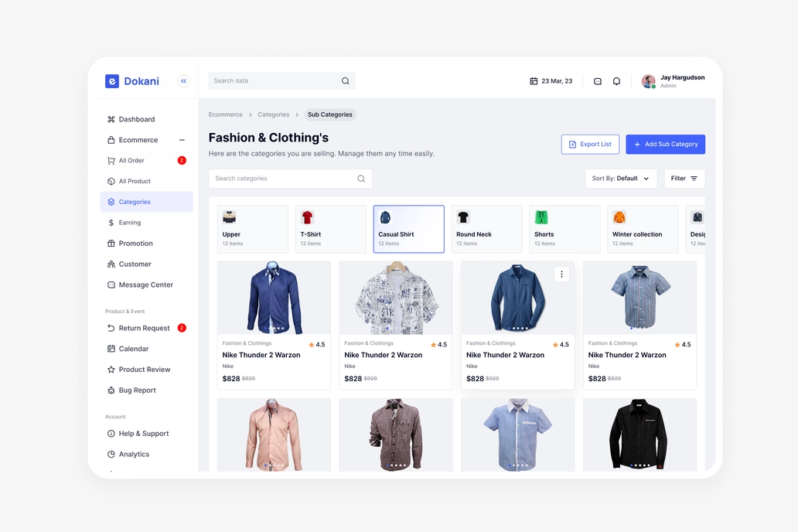
Task: Open the navy dress shirt product image
Action: (274, 298)
